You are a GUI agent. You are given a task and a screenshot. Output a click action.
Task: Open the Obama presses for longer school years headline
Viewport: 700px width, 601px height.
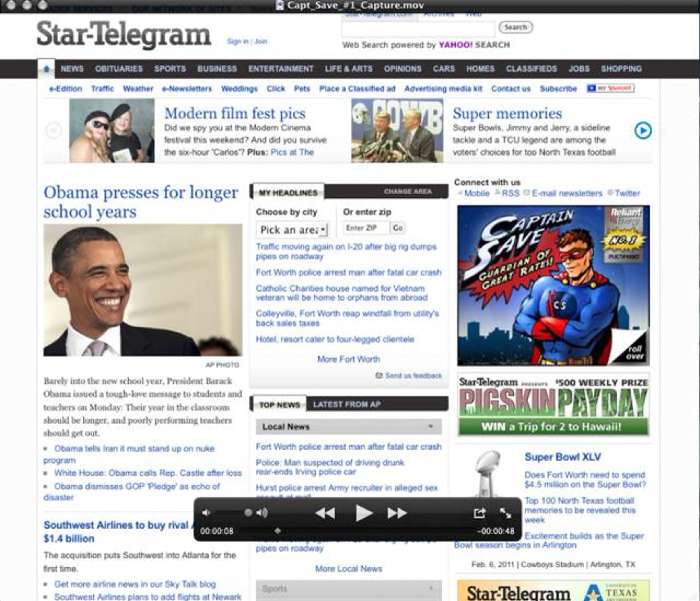141,202
